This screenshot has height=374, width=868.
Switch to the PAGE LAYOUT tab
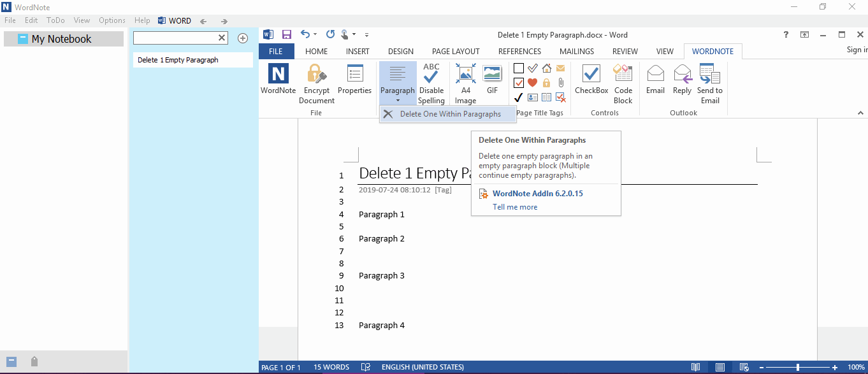(x=456, y=52)
